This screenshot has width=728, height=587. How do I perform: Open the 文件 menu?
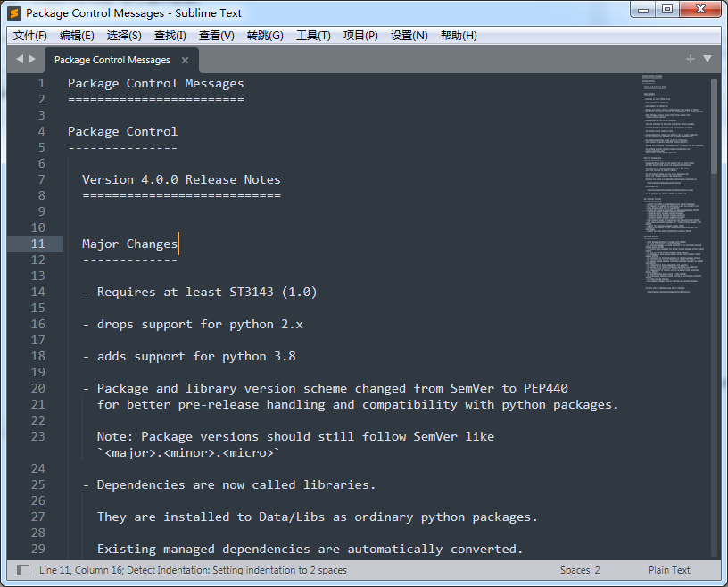[29, 35]
